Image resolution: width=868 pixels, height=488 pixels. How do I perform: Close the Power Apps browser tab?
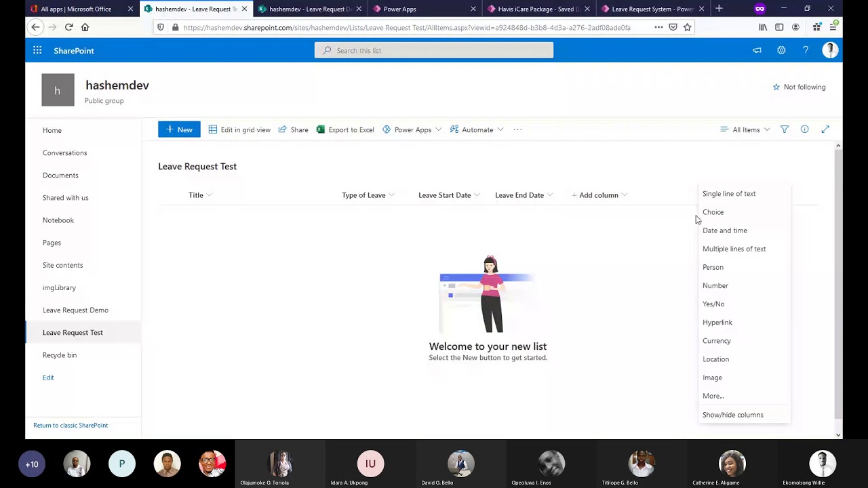(x=473, y=9)
